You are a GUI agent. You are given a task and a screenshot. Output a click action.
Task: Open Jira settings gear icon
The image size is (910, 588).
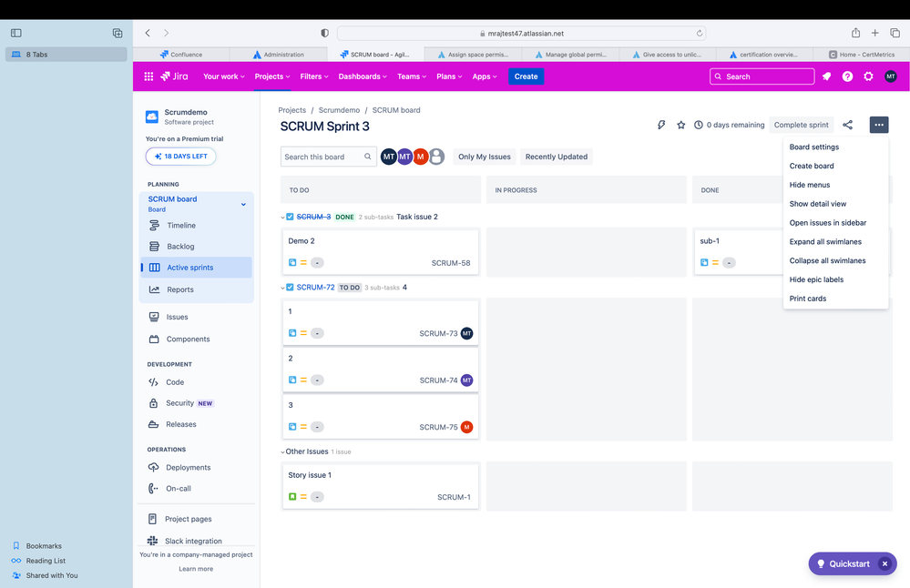coord(868,76)
